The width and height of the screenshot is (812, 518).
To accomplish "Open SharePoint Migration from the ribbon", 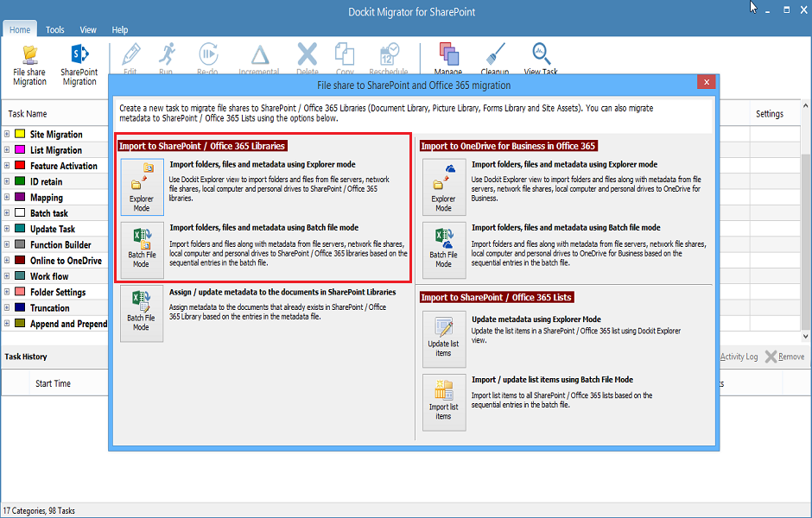I will click(x=79, y=65).
